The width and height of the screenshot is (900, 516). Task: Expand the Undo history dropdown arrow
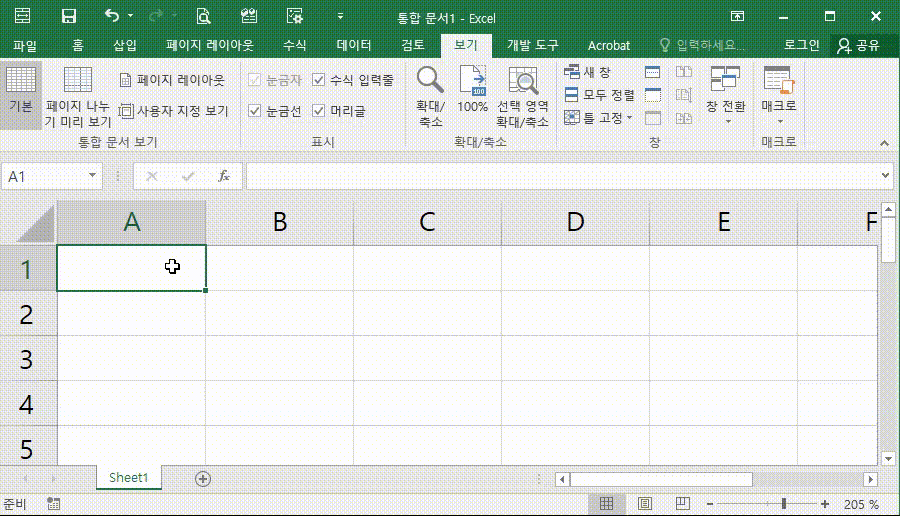pos(131,16)
